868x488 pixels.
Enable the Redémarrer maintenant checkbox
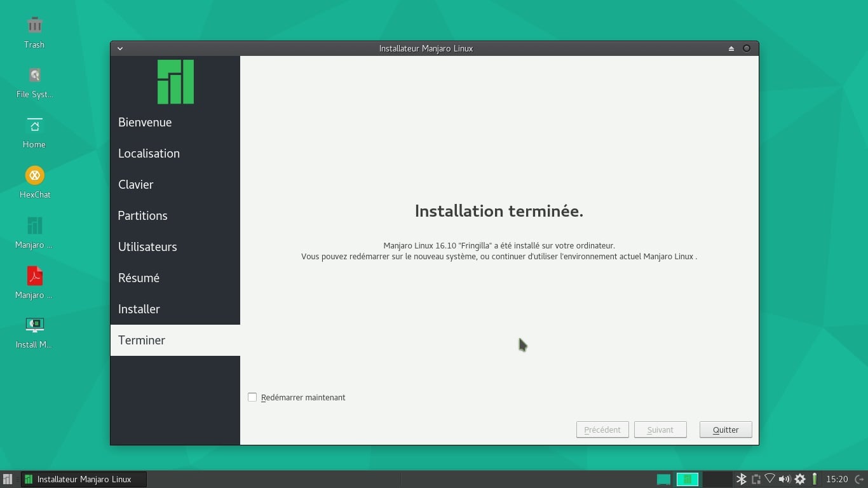252,397
